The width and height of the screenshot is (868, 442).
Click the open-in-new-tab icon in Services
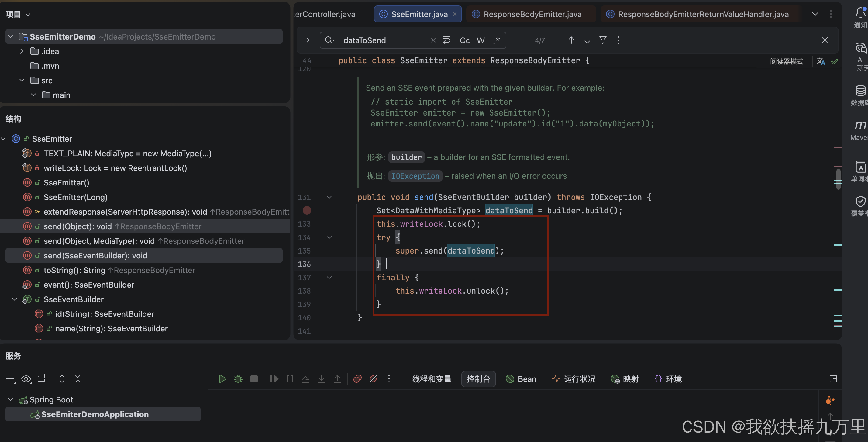coord(42,378)
